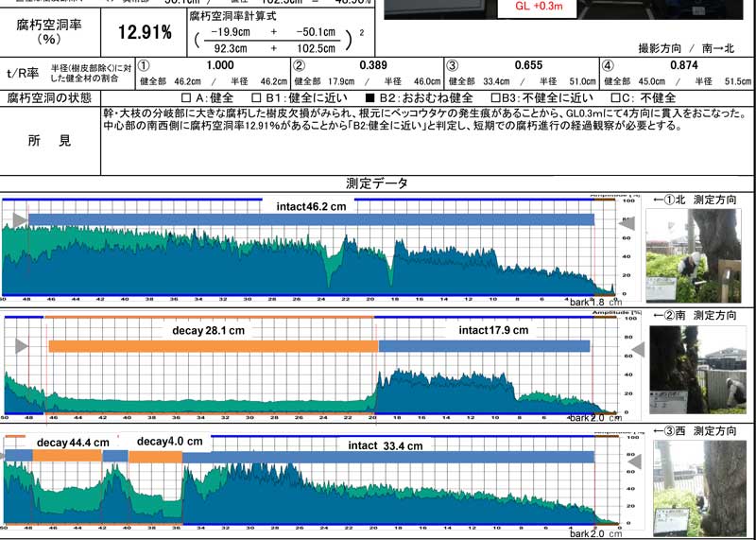Click the decay 44.4 cm chart label
Image resolution: width=756 pixels, height=540 pixels.
coord(73,443)
